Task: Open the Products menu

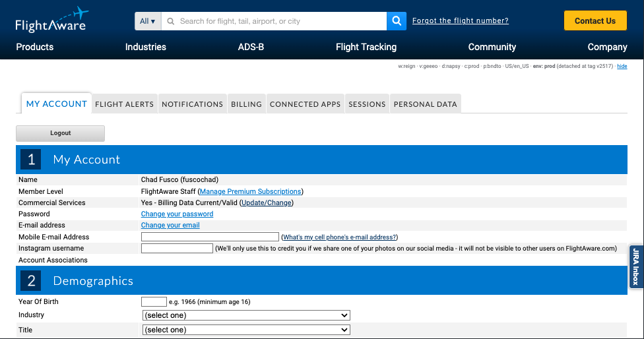Action: pyautogui.click(x=35, y=47)
